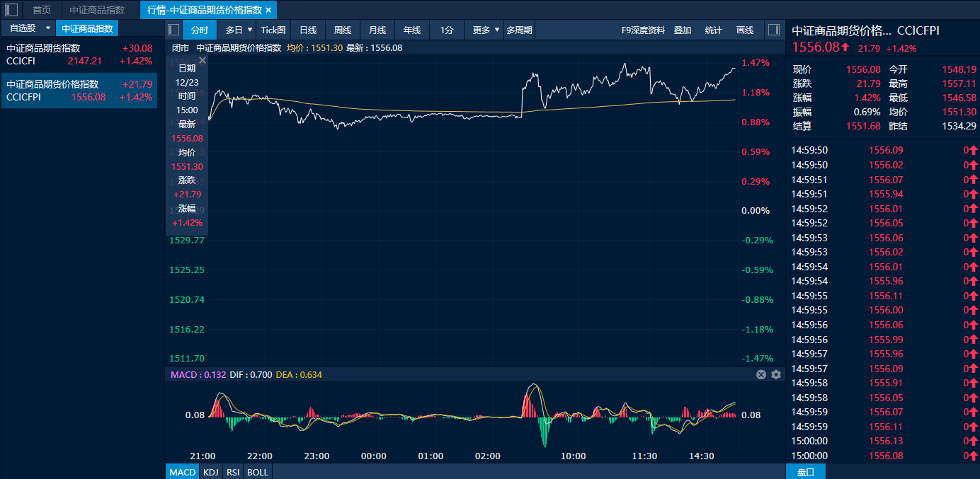Close the floating price info box
The image size is (980, 479).
coord(203,61)
